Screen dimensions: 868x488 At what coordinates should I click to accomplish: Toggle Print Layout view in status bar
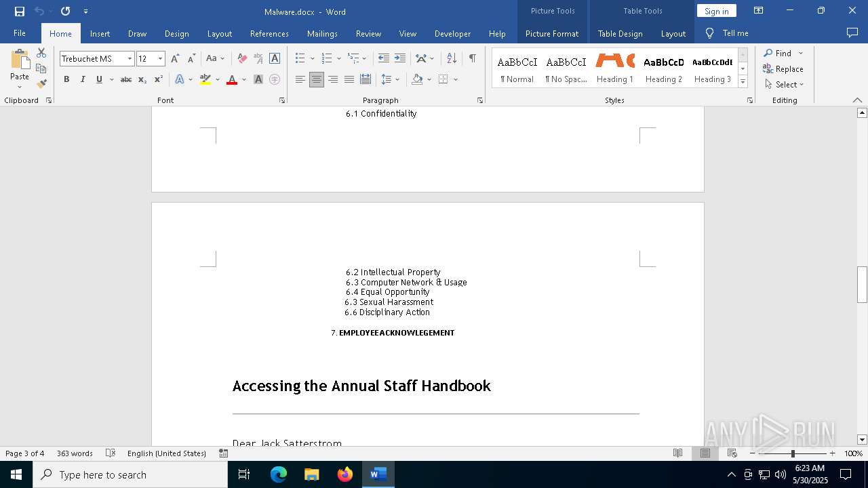point(705,453)
